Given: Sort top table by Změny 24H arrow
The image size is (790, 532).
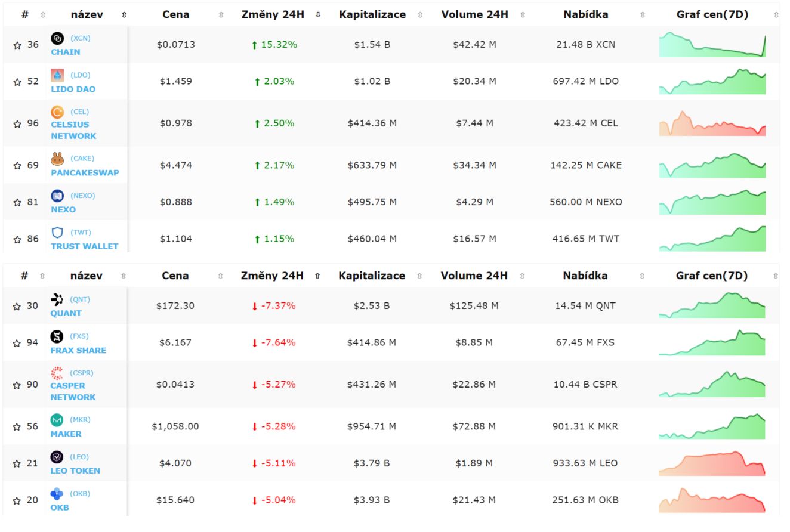Looking at the screenshot, I should click(x=318, y=15).
